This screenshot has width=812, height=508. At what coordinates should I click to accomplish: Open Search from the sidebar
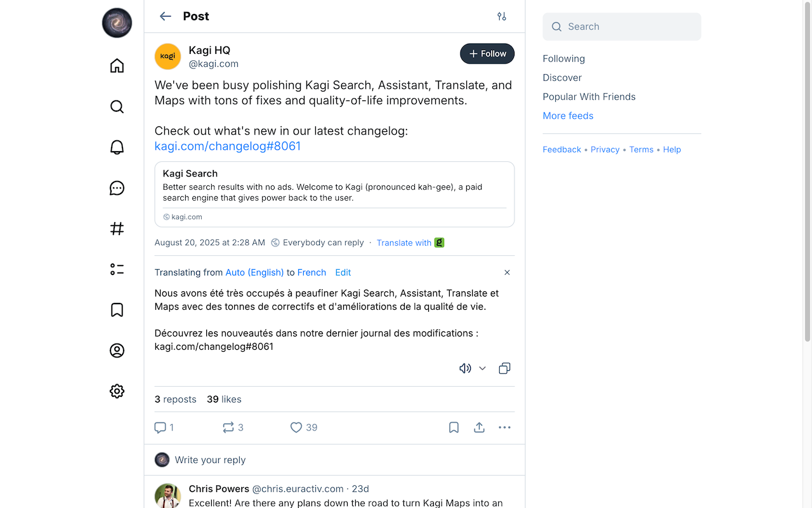pos(117,107)
